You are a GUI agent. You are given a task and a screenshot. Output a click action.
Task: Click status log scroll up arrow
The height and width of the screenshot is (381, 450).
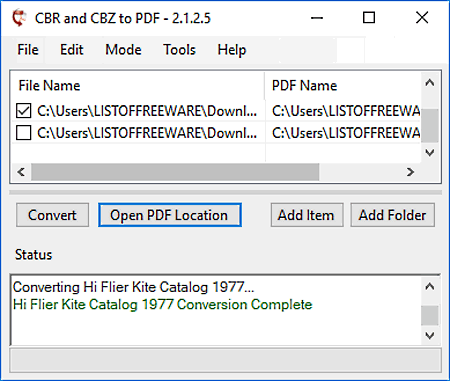click(x=430, y=287)
